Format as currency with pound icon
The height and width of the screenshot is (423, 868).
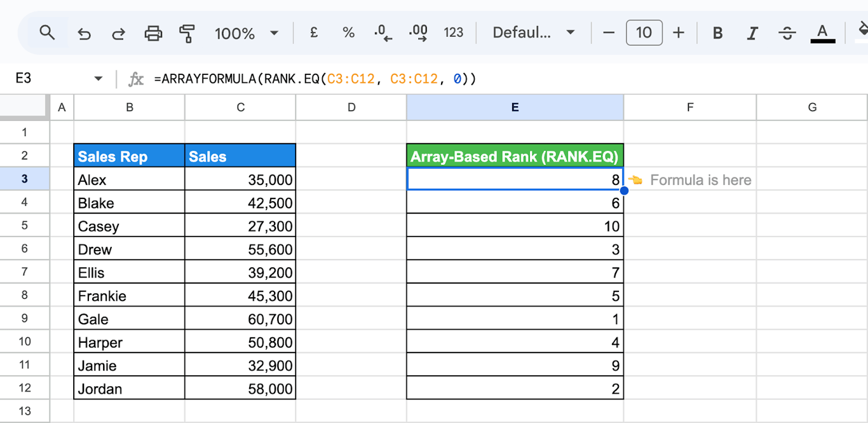tap(314, 32)
